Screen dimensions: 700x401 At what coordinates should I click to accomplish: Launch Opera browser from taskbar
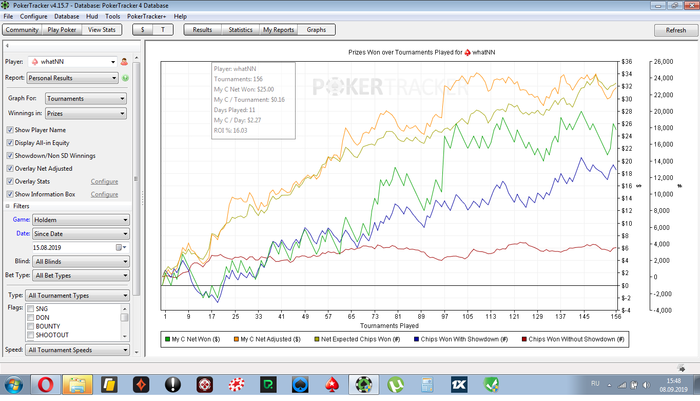pos(45,384)
